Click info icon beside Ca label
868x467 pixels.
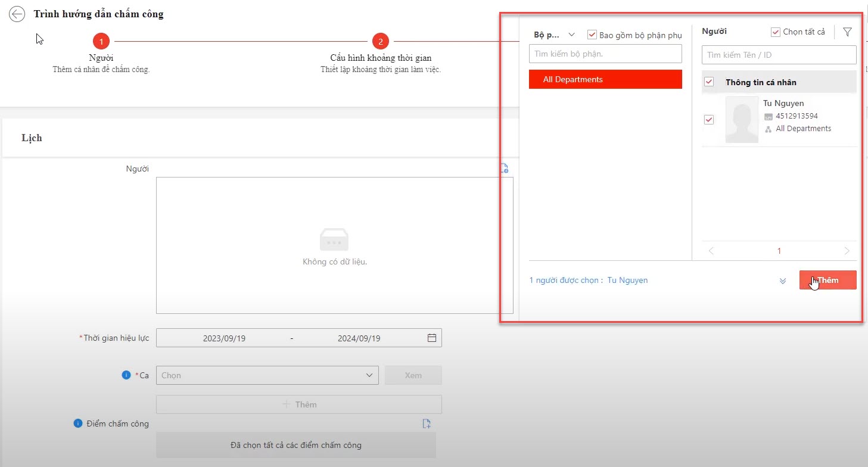pyautogui.click(x=126, y=375)
